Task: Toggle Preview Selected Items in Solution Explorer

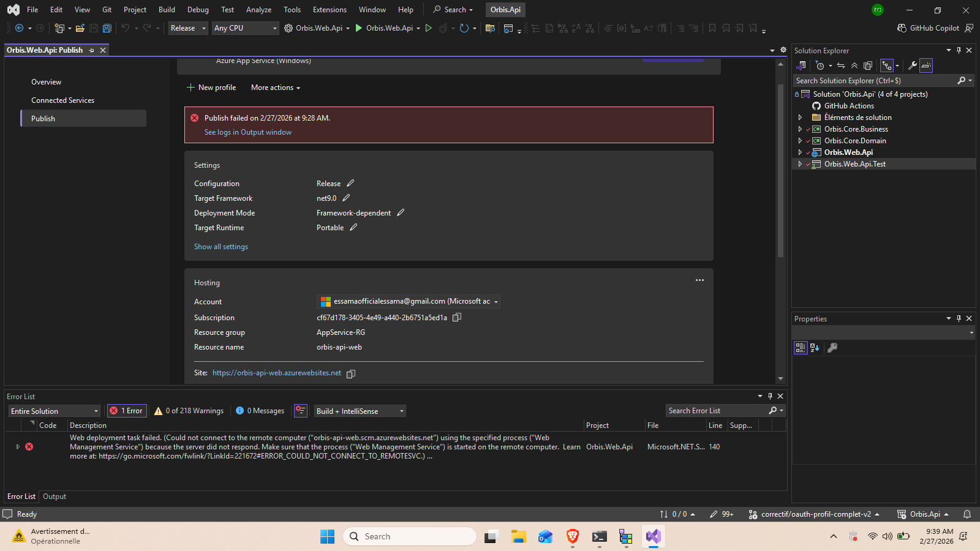Action: click(926, 66)
